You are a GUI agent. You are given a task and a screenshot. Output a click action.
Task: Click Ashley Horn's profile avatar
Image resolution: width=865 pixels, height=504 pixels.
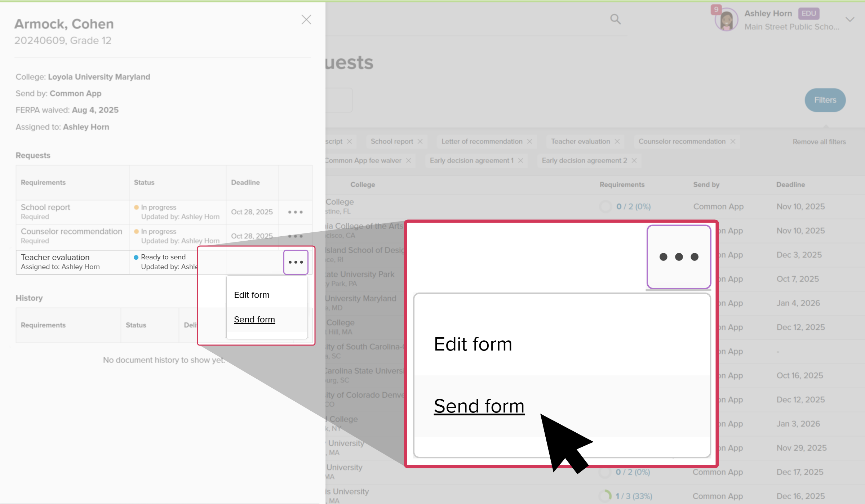coord(726,20)
